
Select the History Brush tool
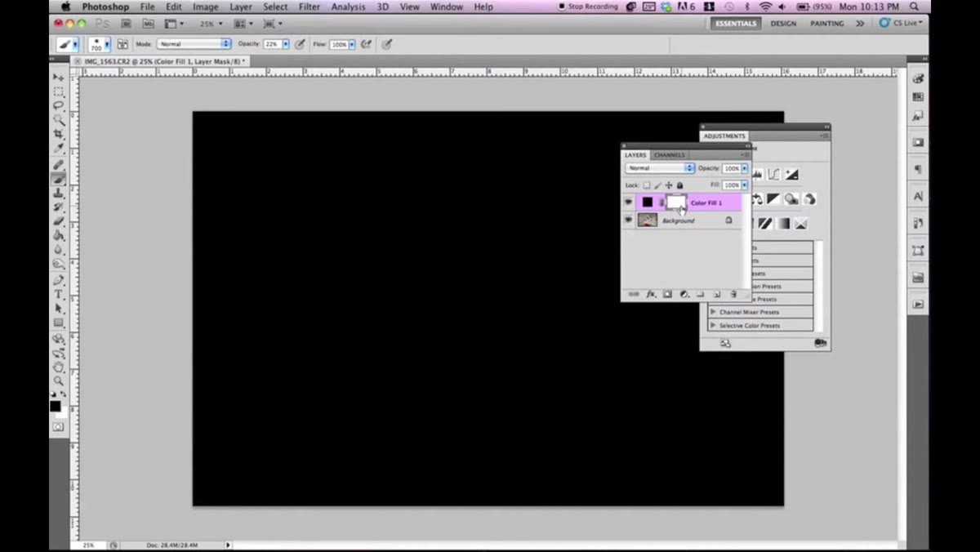(59, 207)
